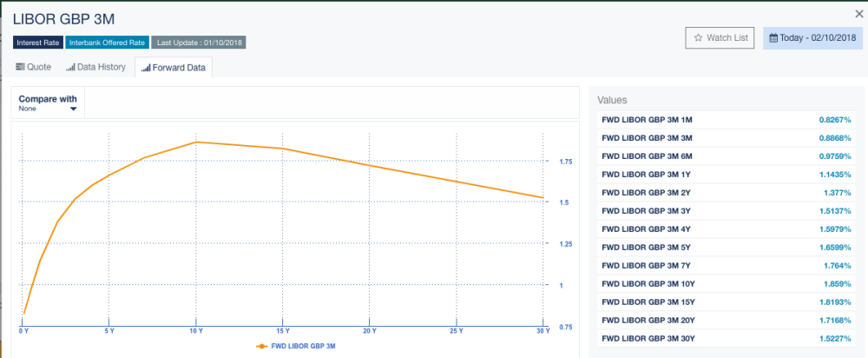The image size is (868, 358).
Task: Add instrument to Watch List
Action: pos(720,38)
